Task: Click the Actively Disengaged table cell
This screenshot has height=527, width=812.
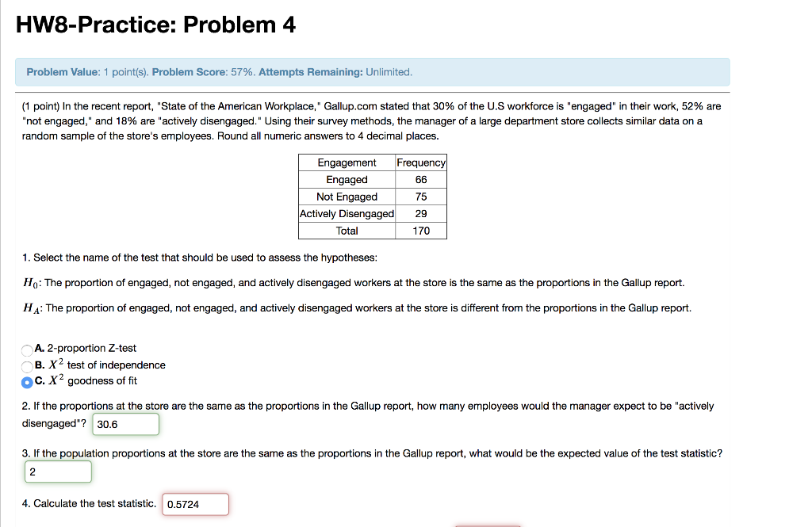Action: pyautogui.click(x=347, y=213)
